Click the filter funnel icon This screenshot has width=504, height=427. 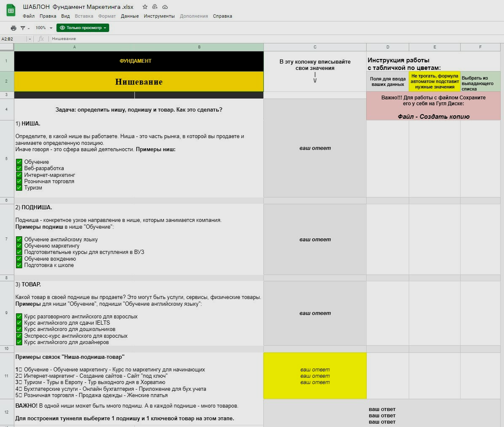click(23, 28)
